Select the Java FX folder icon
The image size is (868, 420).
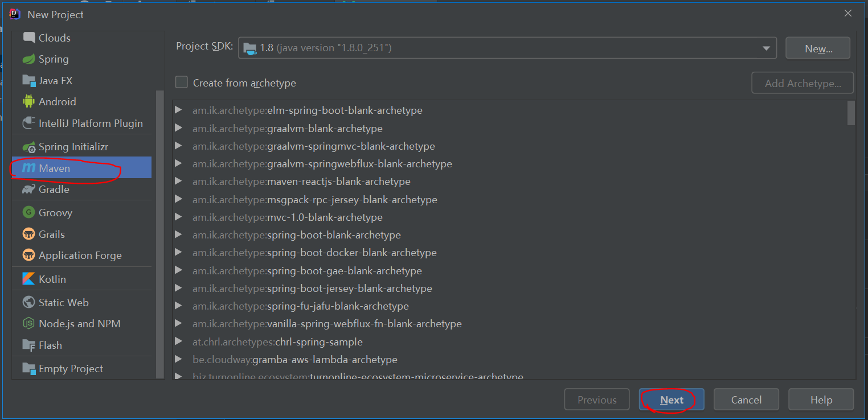(x=28, y=80)
